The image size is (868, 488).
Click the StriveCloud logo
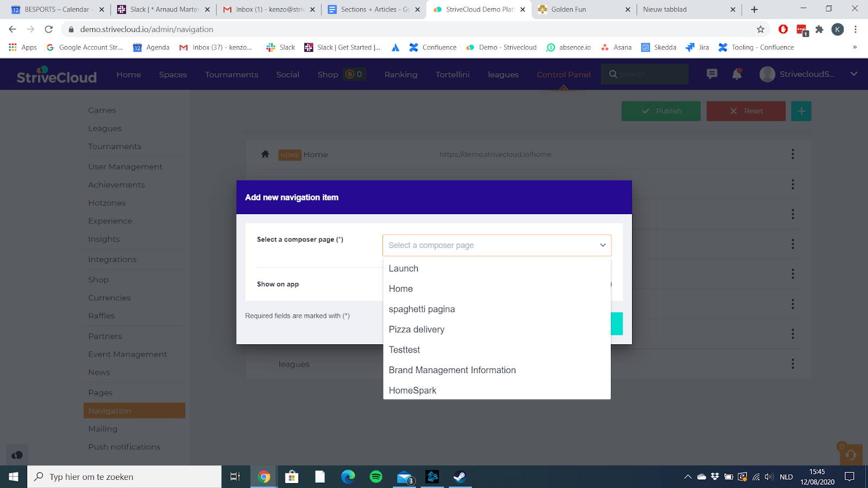click(x=56, y=75)
